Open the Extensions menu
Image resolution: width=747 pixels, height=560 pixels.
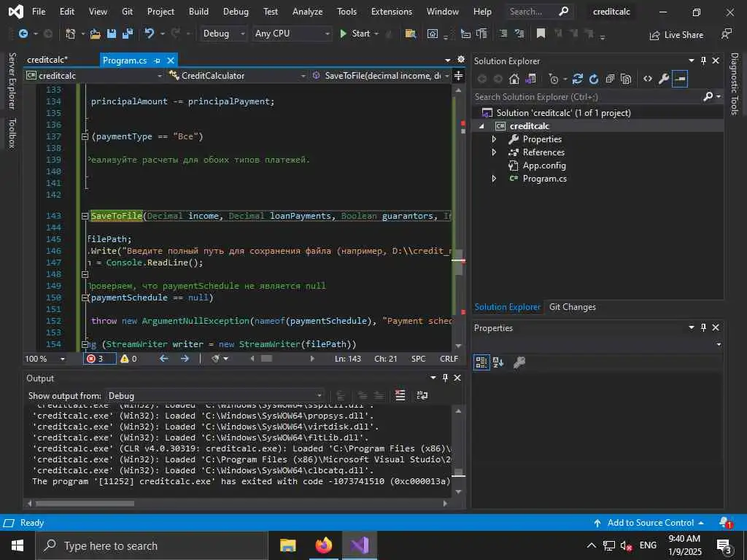pyautogui.click(x=392, y=12)
